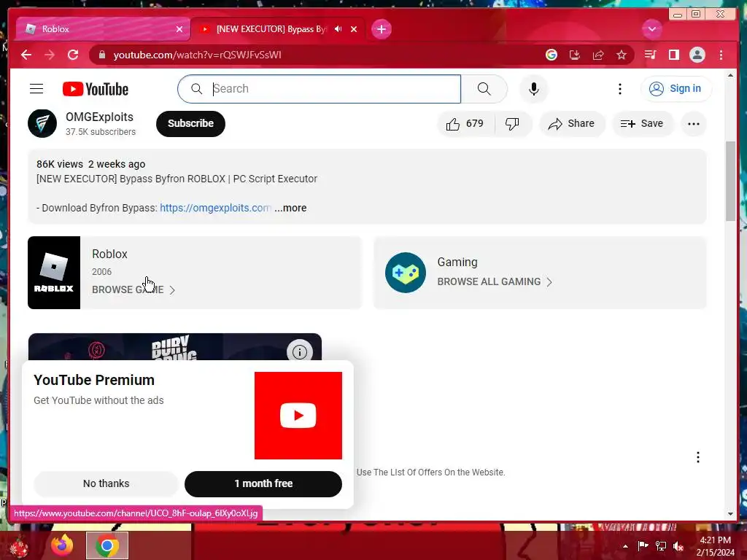The image size is (747, 560).
Task: Open the clock showing 4:21 PM
Action: 715,546
